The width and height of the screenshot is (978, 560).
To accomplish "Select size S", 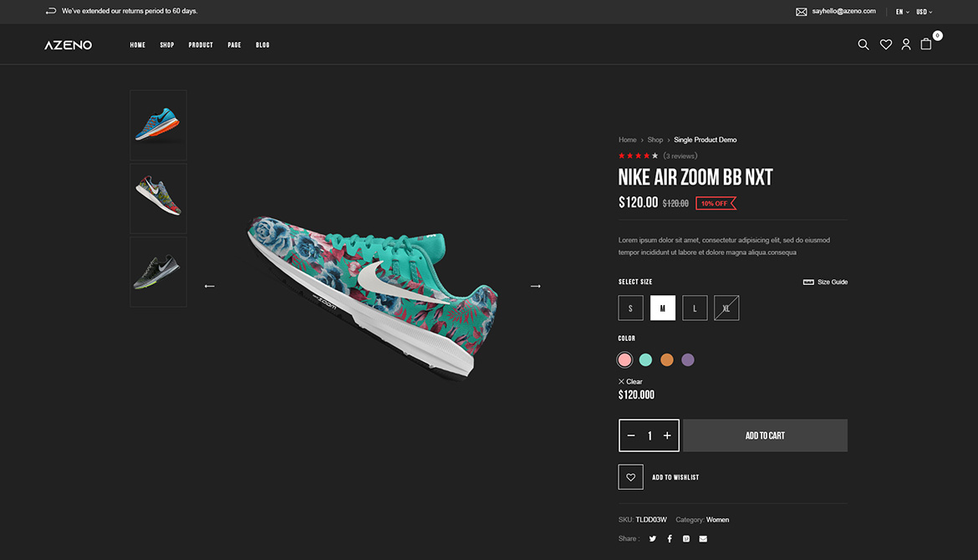I will (x=630, y=308).
